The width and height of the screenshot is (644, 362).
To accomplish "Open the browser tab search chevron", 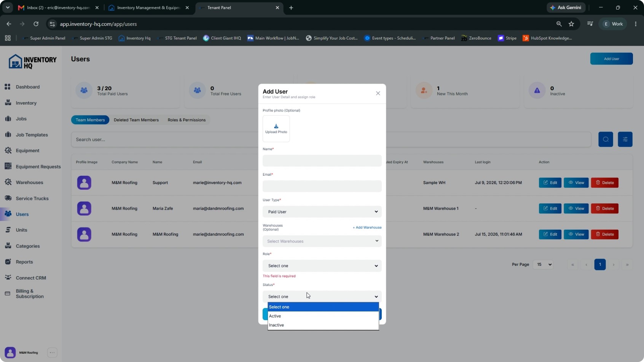I will pyautogui.click(x=7, y=8).
